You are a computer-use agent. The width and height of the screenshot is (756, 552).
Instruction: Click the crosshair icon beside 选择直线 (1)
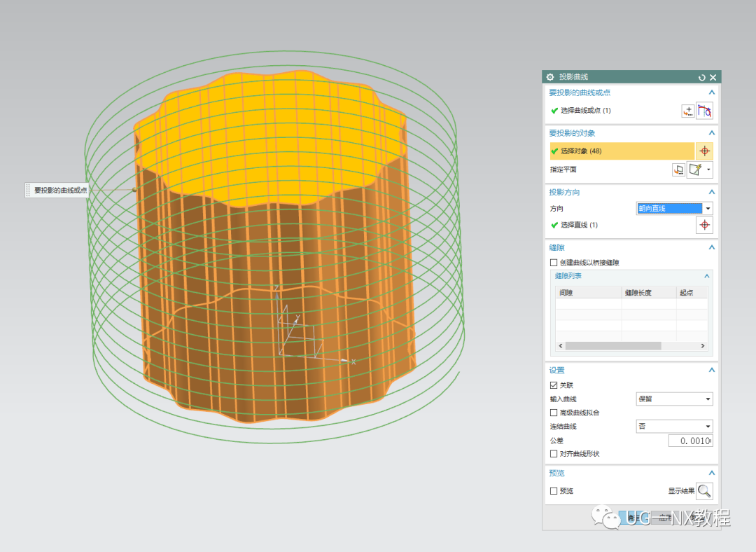pos(704,225)
